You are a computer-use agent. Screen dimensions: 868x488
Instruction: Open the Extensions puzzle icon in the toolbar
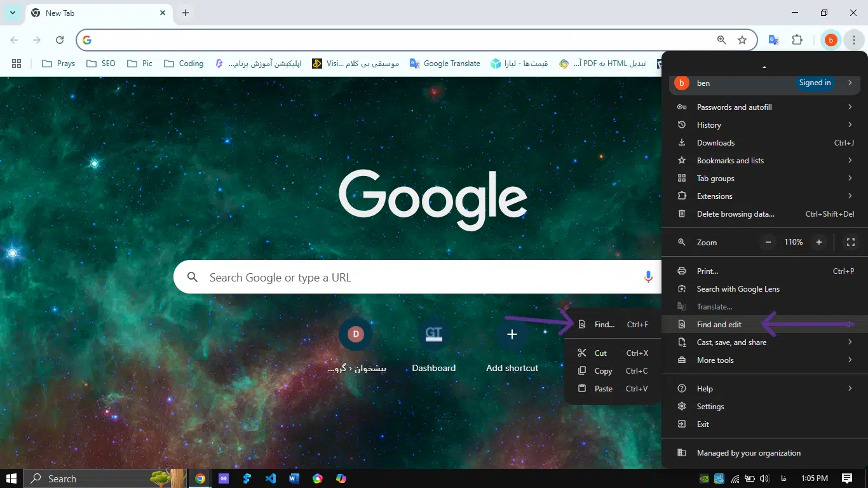(x=797, y=40)
